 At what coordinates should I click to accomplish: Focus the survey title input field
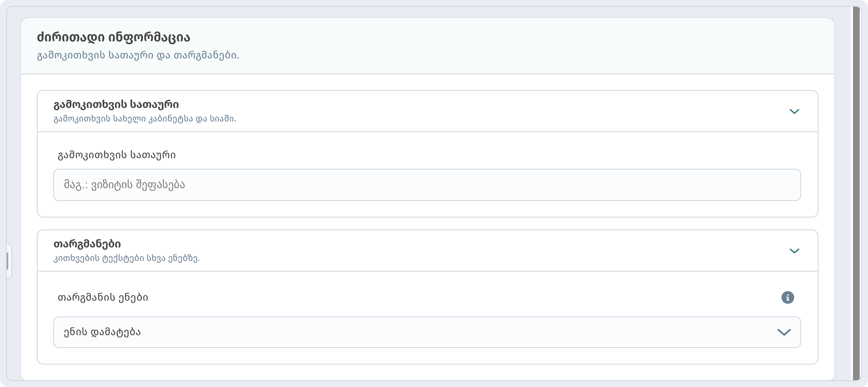(427, 185)
